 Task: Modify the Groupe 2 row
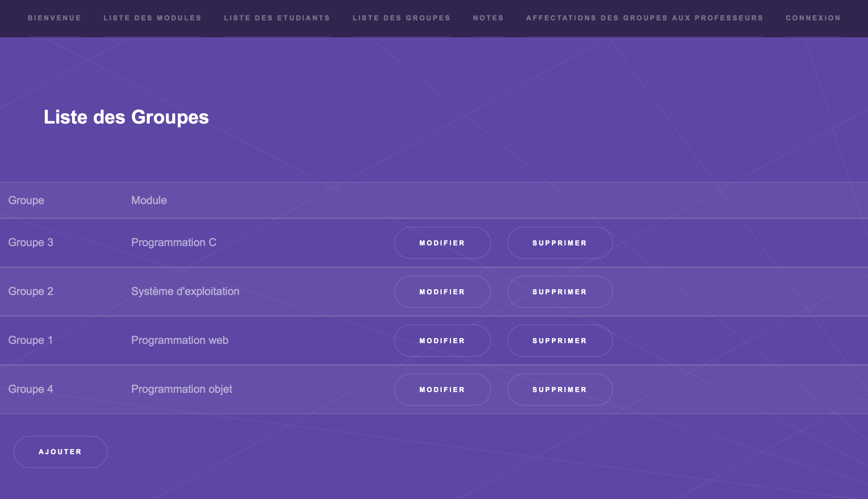point(442,292)
